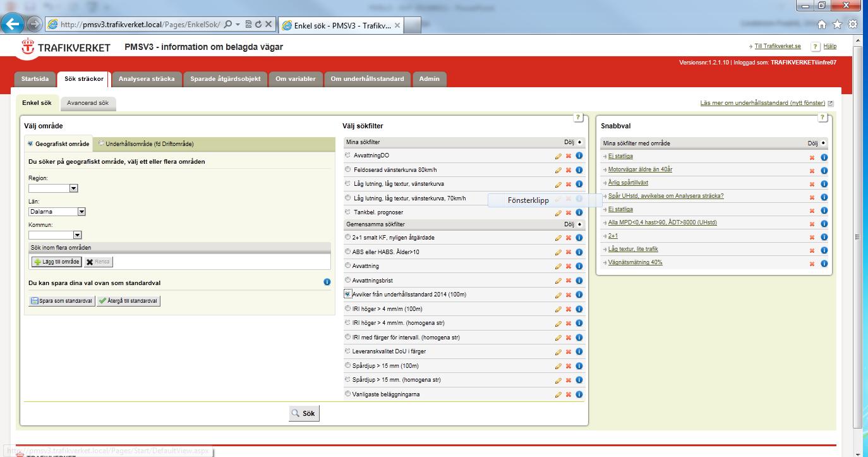Edit ABS eller HABS. Ålder>10 filter
This screenshot has width=868, height=457.
point(558,252)
